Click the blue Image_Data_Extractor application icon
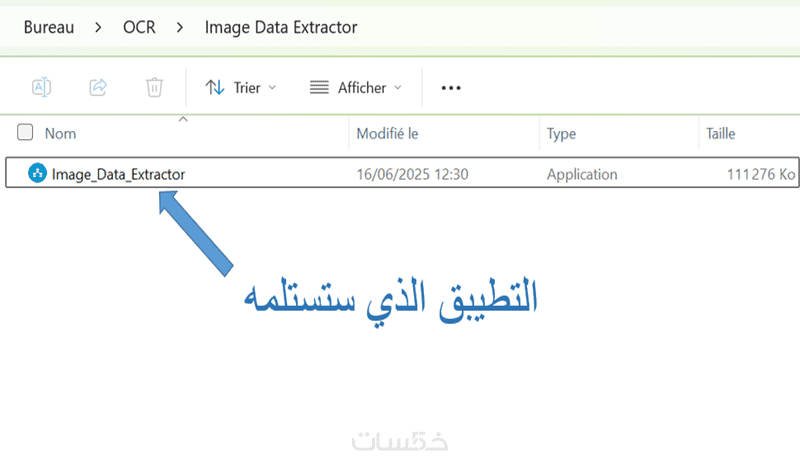 37,174
